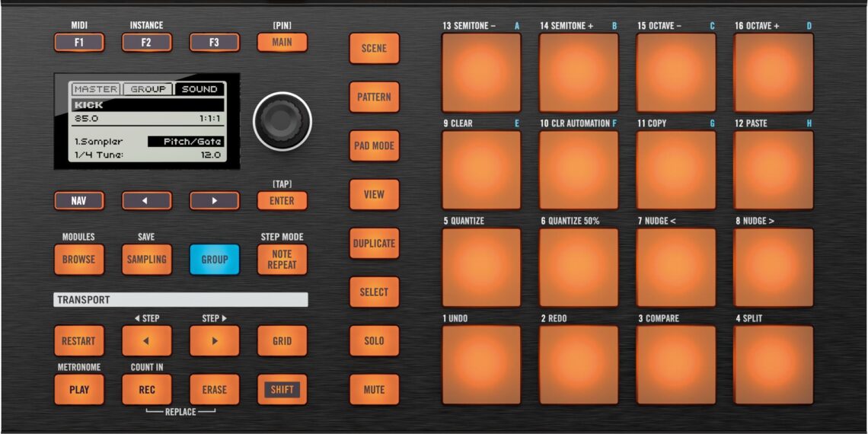
Task: Tap pad 5 Quantize
Action: [x=481, y=267]
